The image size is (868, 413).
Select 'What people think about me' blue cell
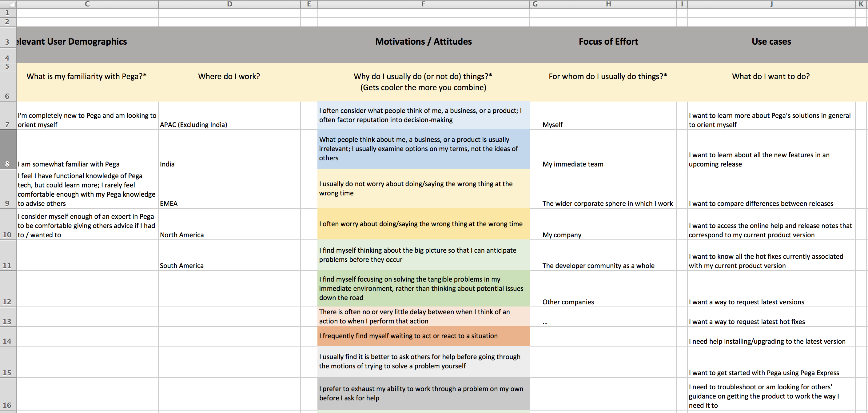pyautogui.click(x=423, y=149)
